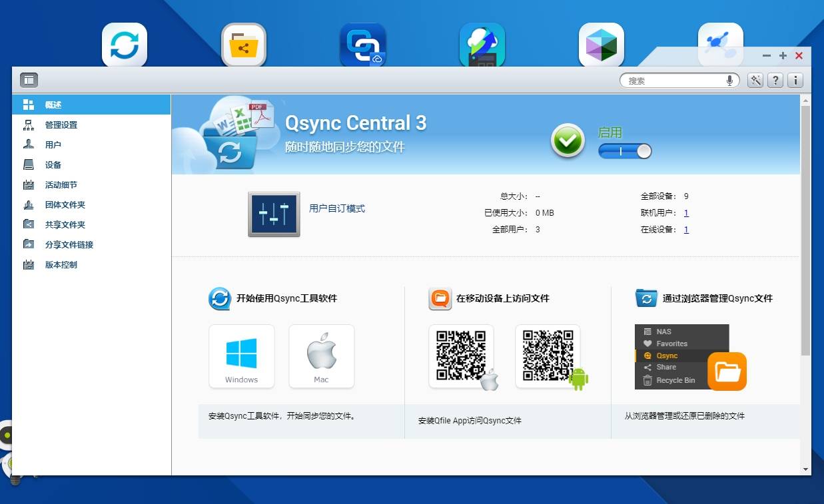Image resolution: width=824 pixels, height=504 pixels.
Task: Open the orange File Station folder icon
Action: click(727, 372)
